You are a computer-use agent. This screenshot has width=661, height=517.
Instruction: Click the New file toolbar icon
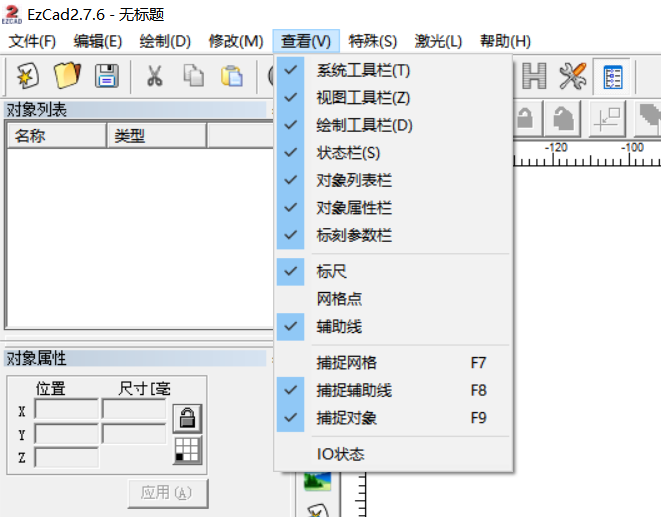pyautogui.click(x=27, y=76)
